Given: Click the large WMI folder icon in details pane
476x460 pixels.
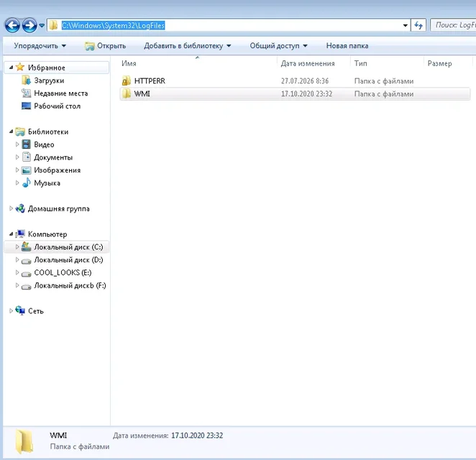Looking at the screenshot, I should [x=24, y=441].
